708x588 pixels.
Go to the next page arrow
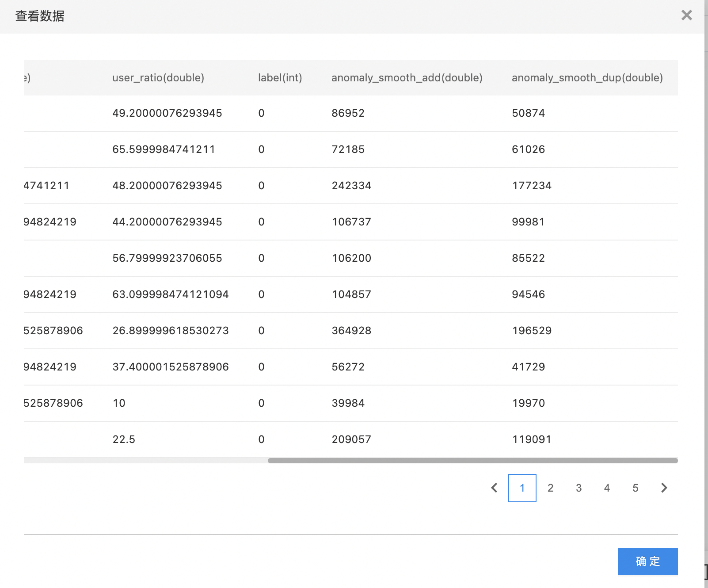click(664, 488)
